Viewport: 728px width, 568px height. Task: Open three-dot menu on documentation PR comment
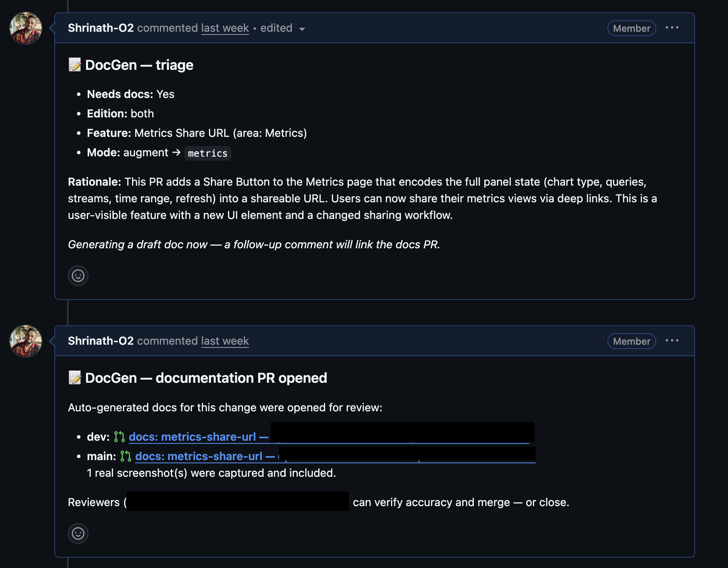(x=672, y=341)
